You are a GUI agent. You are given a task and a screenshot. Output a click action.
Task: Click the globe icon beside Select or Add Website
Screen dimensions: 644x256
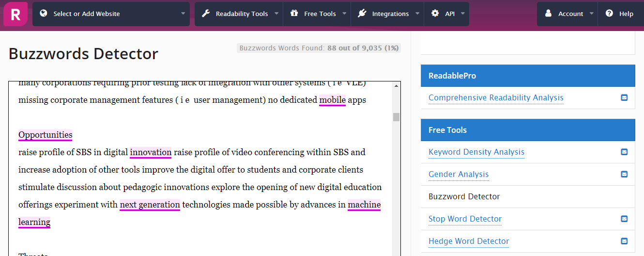pos(44,14)
